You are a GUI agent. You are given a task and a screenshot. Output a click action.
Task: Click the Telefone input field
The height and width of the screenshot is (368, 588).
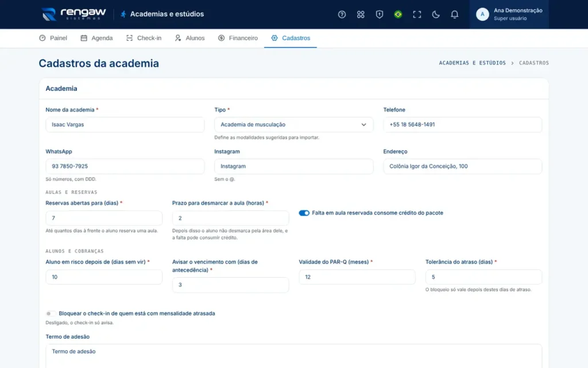(462, 125)
